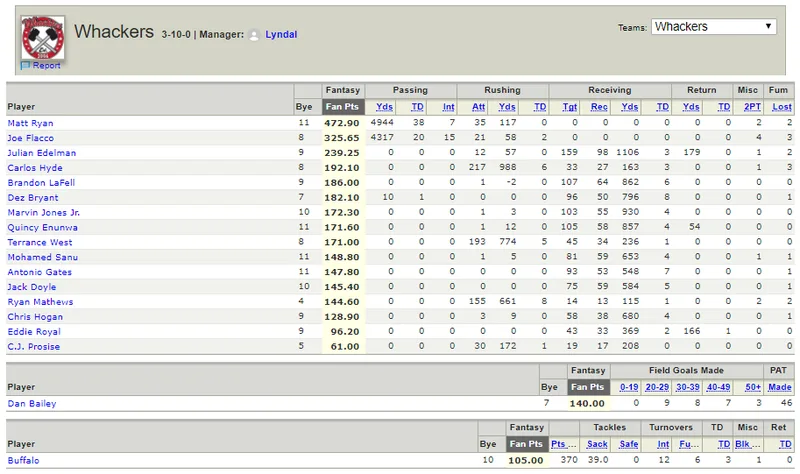Sort defense by Blk column
Screen dimensions: 800x474
pyautogui.click(x=748, y=444)
